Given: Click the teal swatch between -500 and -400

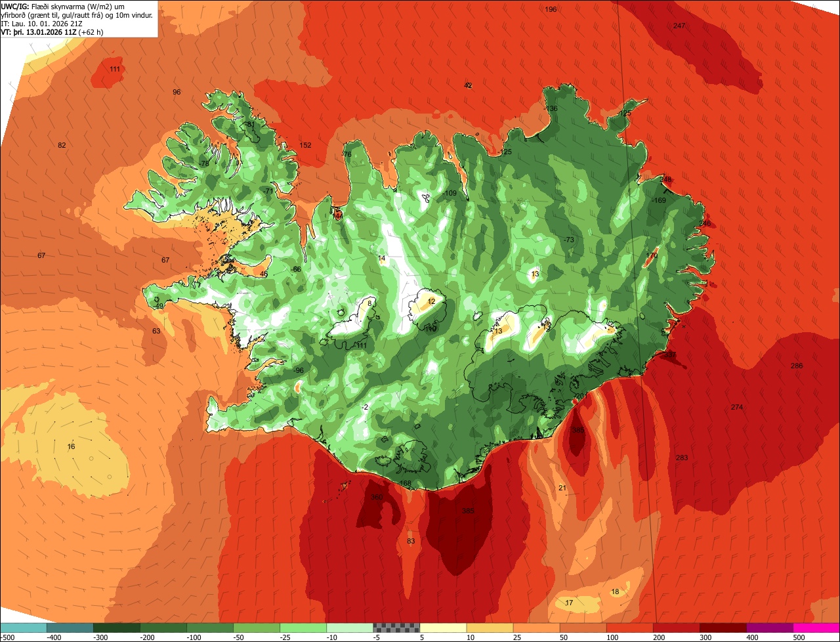Looking at the screenshot, I should click(x=23, y=627).
